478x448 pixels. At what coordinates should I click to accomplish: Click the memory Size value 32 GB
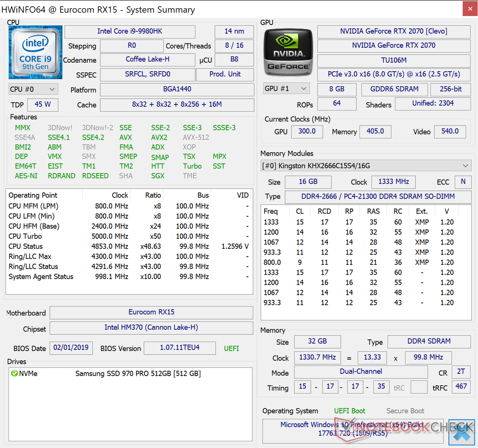[317, 342]
